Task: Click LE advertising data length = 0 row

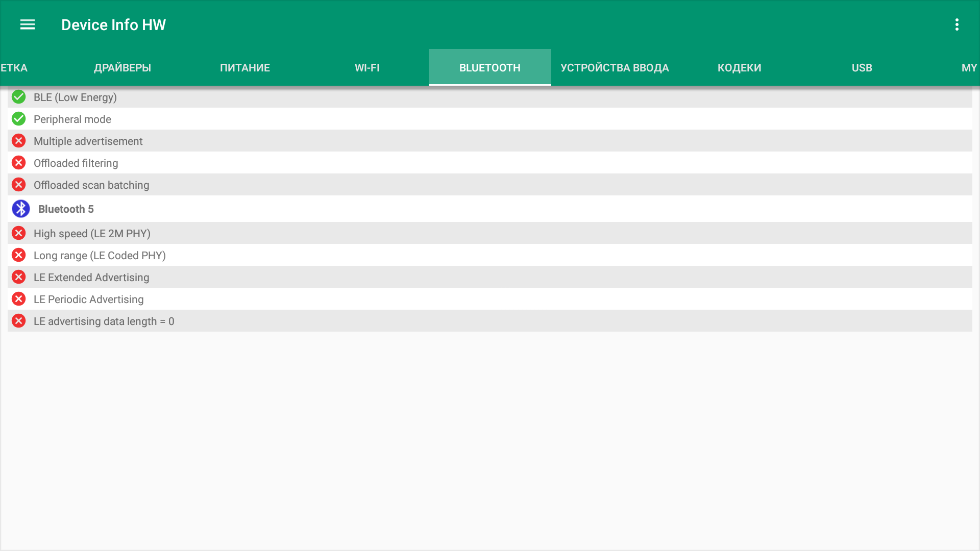Action: 104,321
